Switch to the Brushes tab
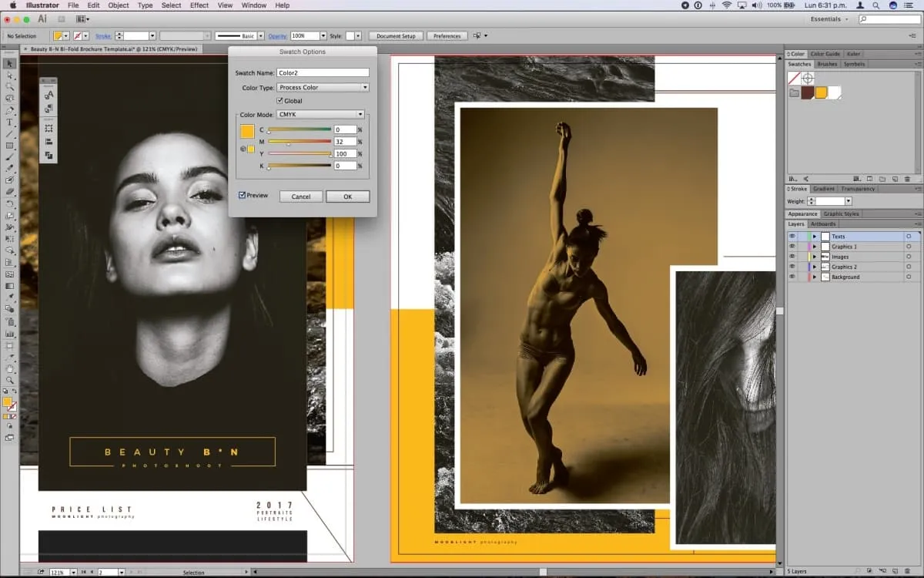The height and width of the screenshot is (578, 924). click(827, 64)
